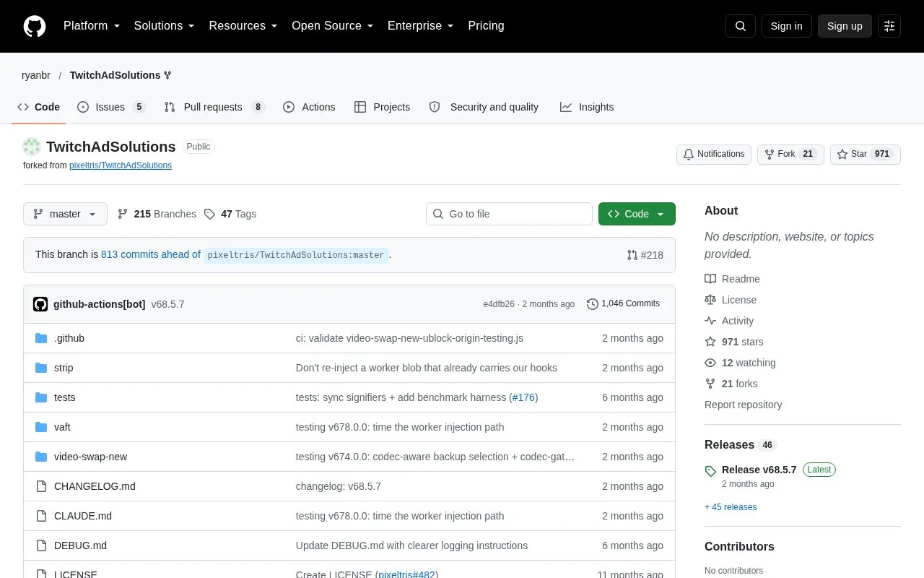The height and width of the screenshot is (578, 924).
Task: Open the search magnifier button
Action: click(741, 26)
